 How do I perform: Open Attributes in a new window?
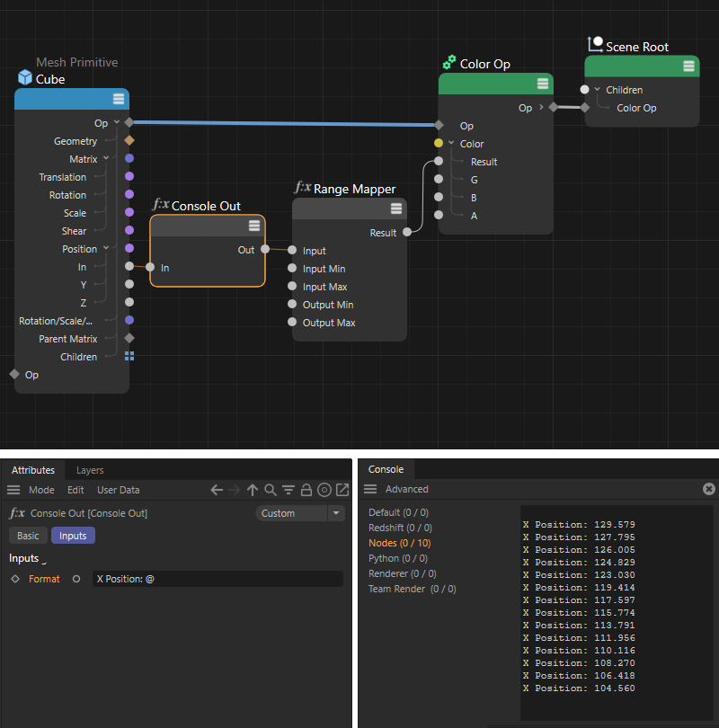(342, 489)
